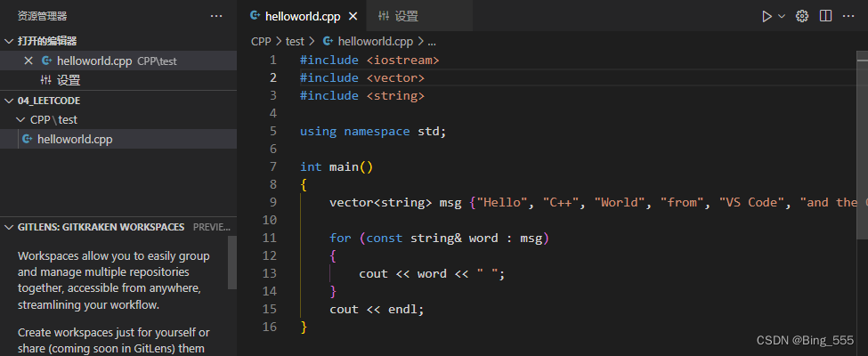Click line number 9 in the gutter
The width and height of the screenshot is (868, 356).
273,202
